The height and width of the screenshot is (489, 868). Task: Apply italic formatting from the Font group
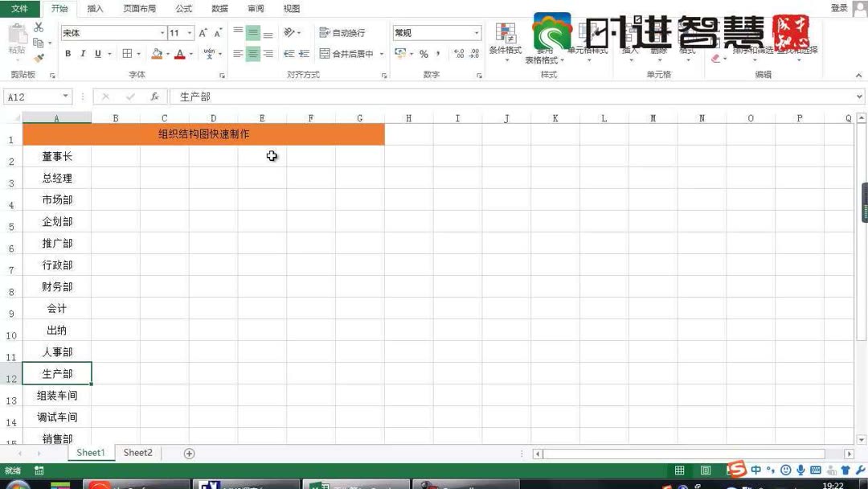(x=81, y=53)
